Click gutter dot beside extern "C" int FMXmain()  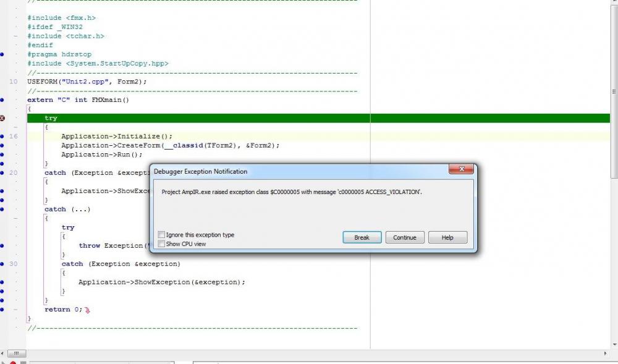tap(2, 100)
